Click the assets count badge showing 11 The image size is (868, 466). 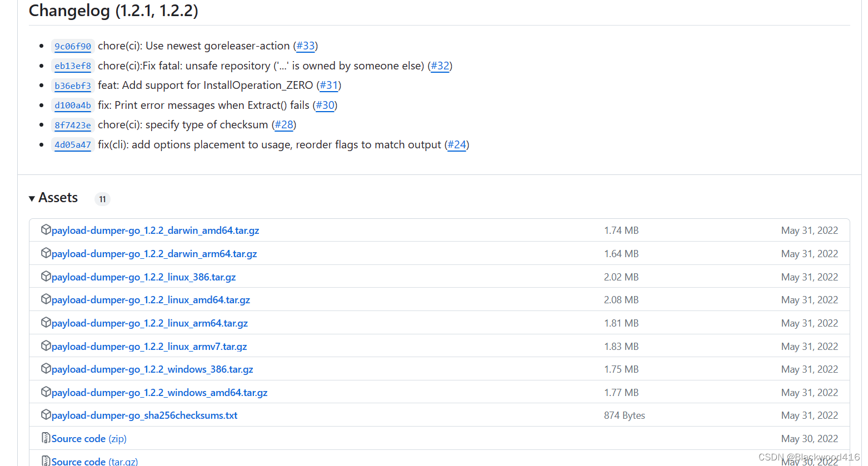[x=102, y=198]
